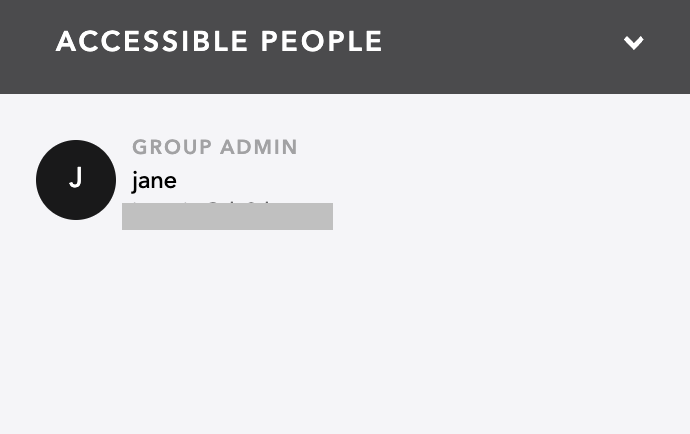Viewport: 690px width, 434px height.
Task: Click the word PEOPLE in the header
Action: [321, 41]
